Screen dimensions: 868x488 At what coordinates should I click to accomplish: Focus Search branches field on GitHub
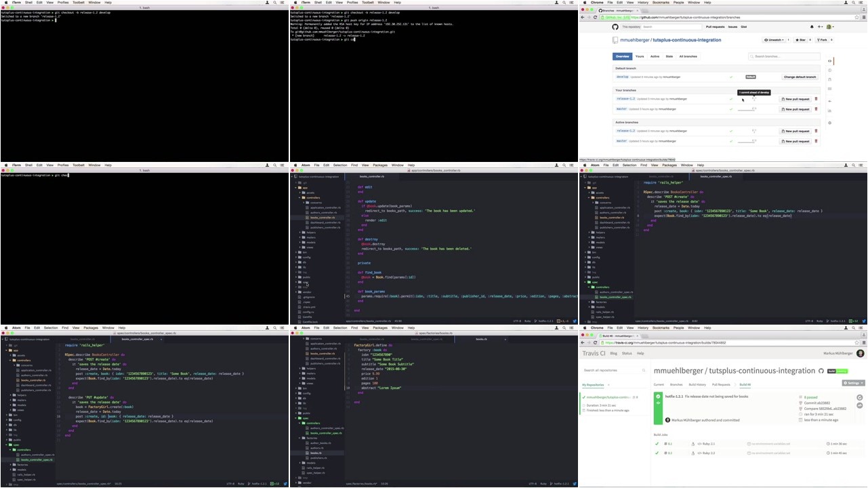784,56
